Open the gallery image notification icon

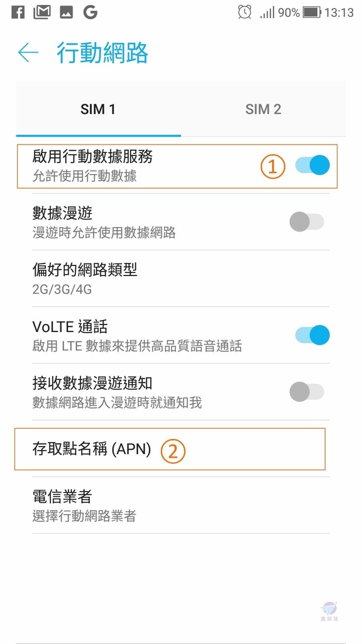click(x=66, y=13)
